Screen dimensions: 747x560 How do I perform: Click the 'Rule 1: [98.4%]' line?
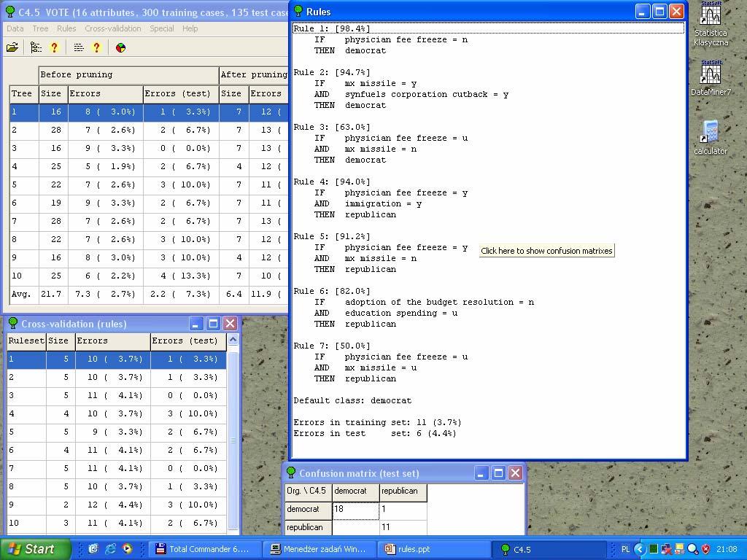point(332,28)
